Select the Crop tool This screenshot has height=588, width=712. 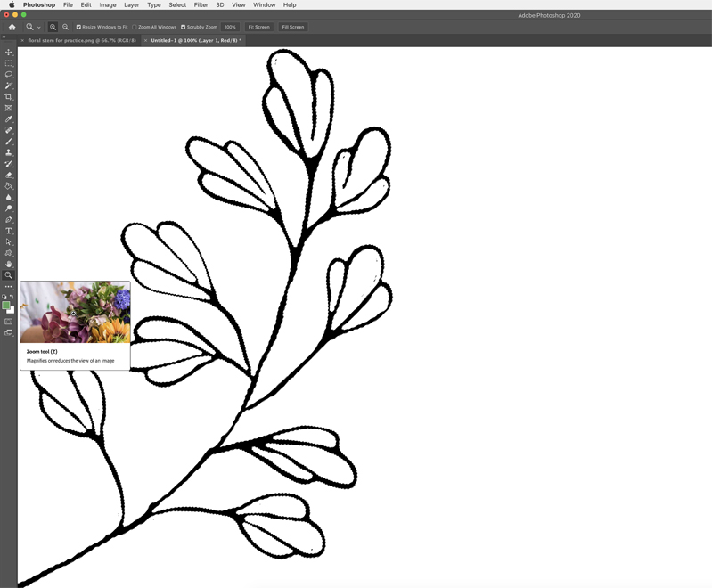click(x=9, y=97)
